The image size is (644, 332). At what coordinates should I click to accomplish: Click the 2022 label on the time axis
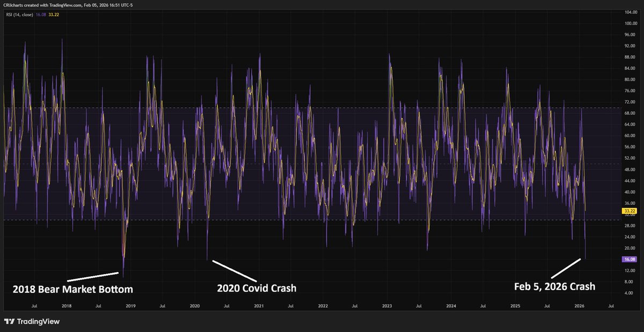(323, 306)
